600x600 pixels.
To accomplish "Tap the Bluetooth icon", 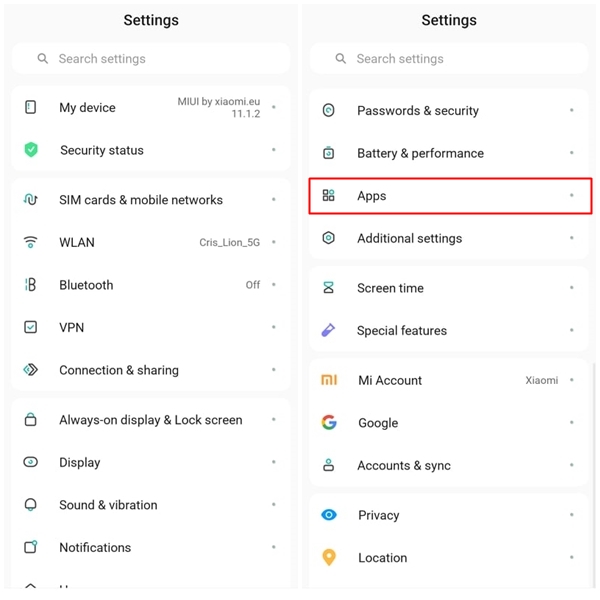I will point(30,285).
